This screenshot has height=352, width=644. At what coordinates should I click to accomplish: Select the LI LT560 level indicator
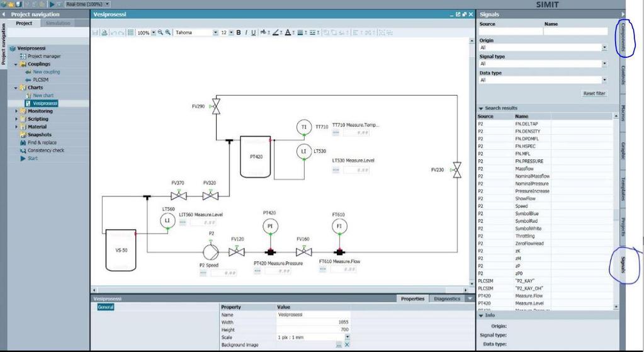(167, 220)
